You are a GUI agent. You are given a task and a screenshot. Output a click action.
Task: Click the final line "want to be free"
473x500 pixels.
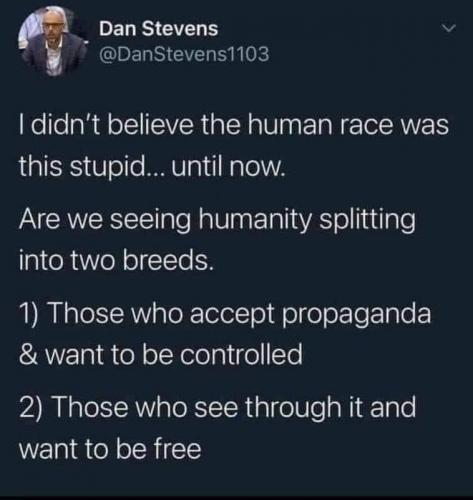[110, 448]
